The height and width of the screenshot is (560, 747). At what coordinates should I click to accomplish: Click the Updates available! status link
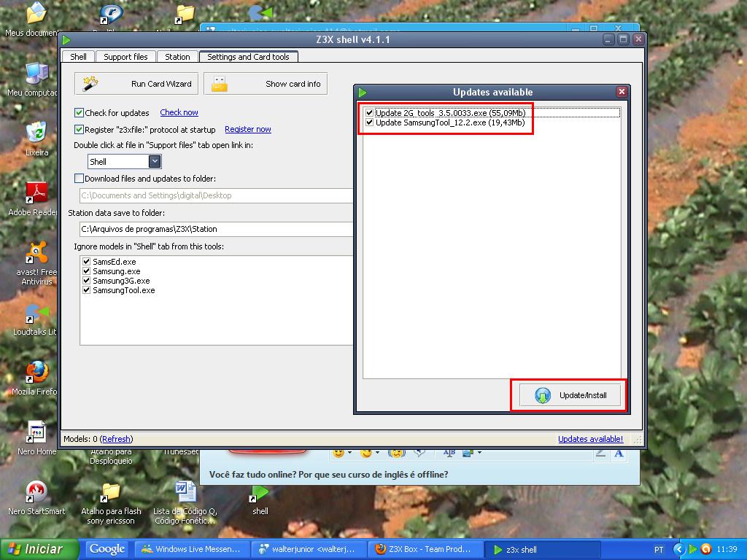590,439
